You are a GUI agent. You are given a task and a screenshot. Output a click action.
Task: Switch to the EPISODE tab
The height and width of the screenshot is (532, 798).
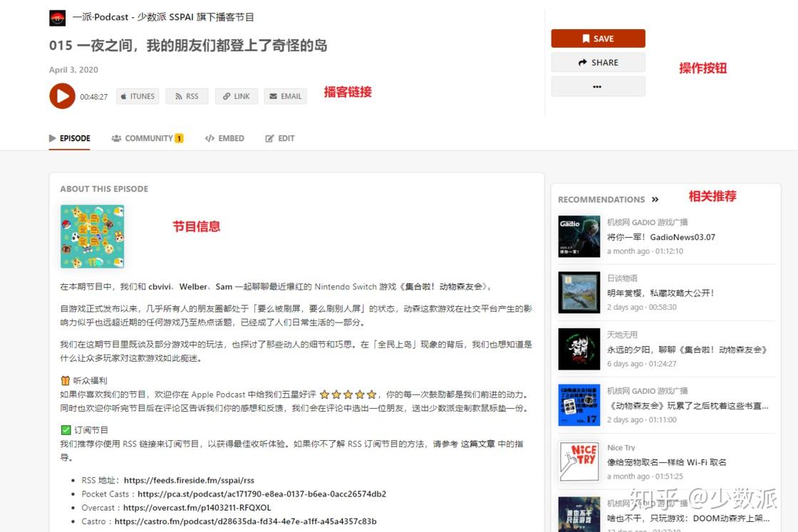pos(70,138)
